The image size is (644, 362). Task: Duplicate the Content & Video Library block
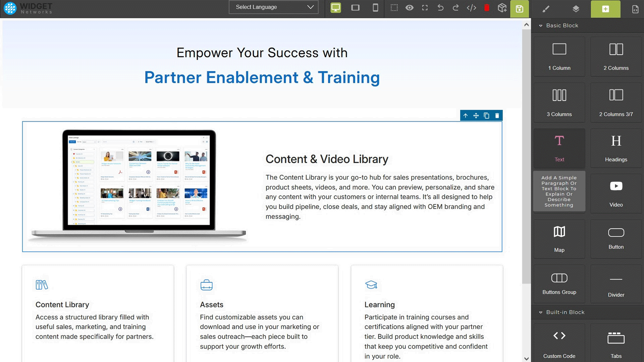[487, 115]
